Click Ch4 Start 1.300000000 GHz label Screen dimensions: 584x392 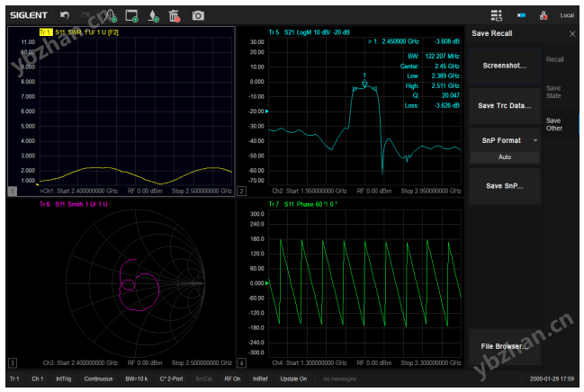point(310,362)
